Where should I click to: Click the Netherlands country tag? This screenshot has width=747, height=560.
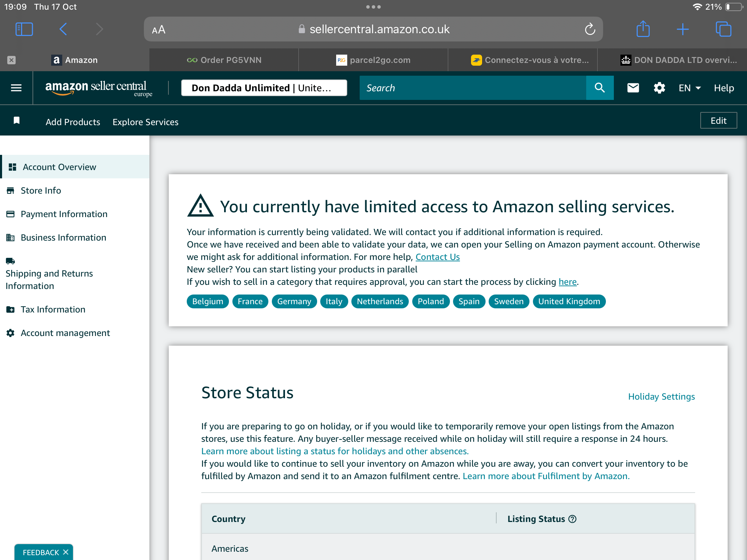click(380, 301)
